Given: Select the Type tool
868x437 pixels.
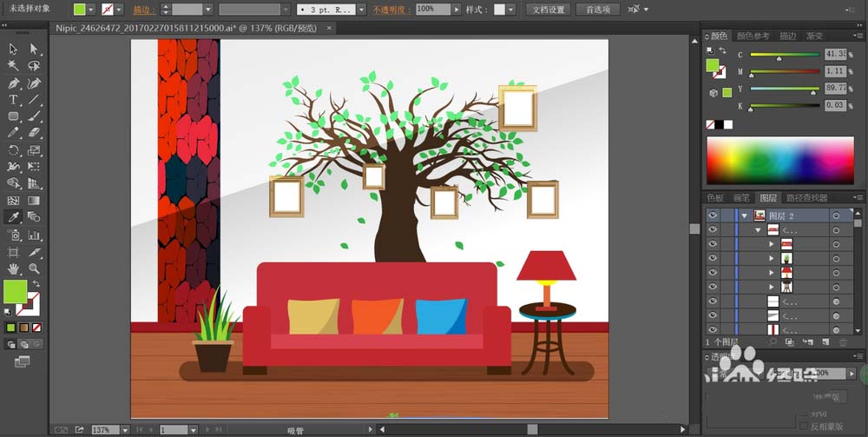Looking at the screenshot, I should tap(13, 100).
